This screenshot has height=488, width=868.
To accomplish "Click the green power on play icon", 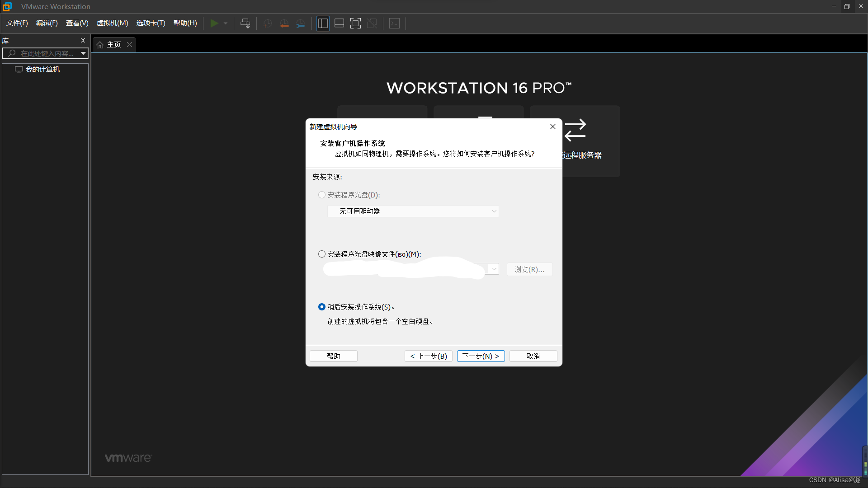I will point(214,23).
